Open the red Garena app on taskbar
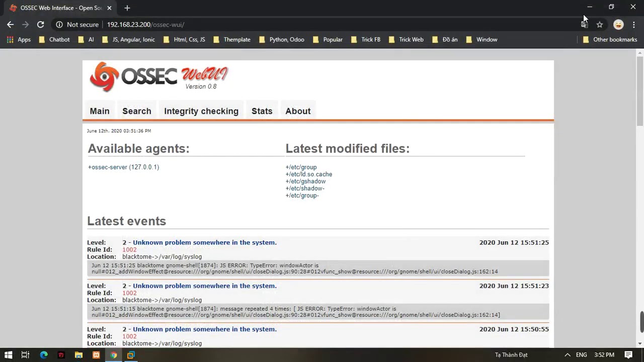The width and height of the screenshot is (644, 362). point(61,355)
